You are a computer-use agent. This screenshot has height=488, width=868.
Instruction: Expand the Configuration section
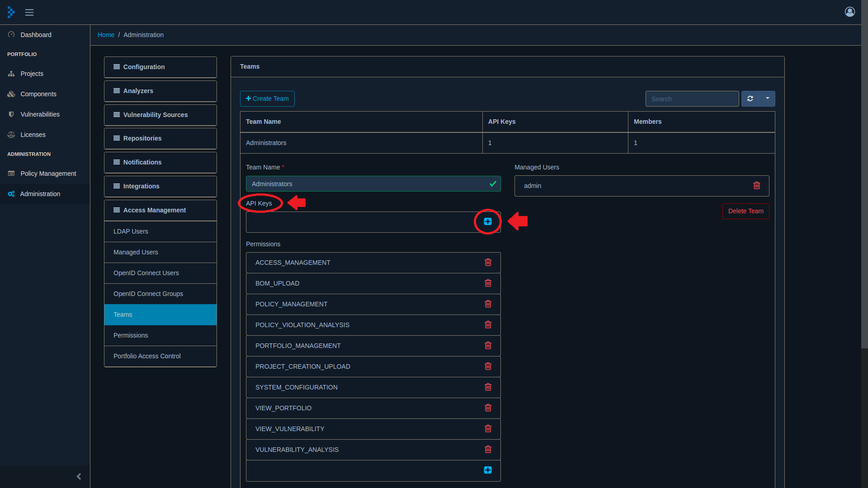(160, 67)
